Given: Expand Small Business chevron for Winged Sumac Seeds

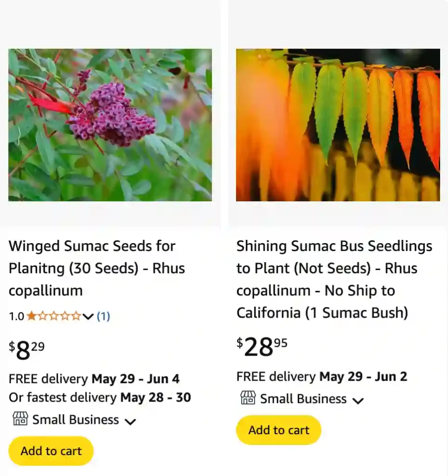Looking at the screenshot, I should pyautogui.click(x=131, y=421).
